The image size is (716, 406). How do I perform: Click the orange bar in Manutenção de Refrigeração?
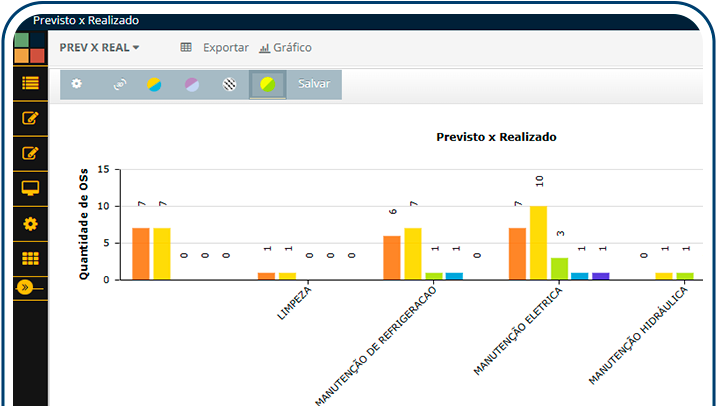(392, 257)
